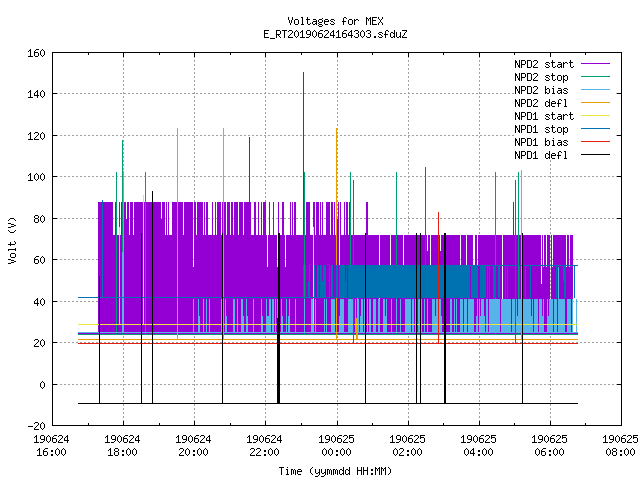The width and height of the screenshot is (640, 480).
Task: Click the 190624 22:00 time tick label
Action: (x=264, y=446)
